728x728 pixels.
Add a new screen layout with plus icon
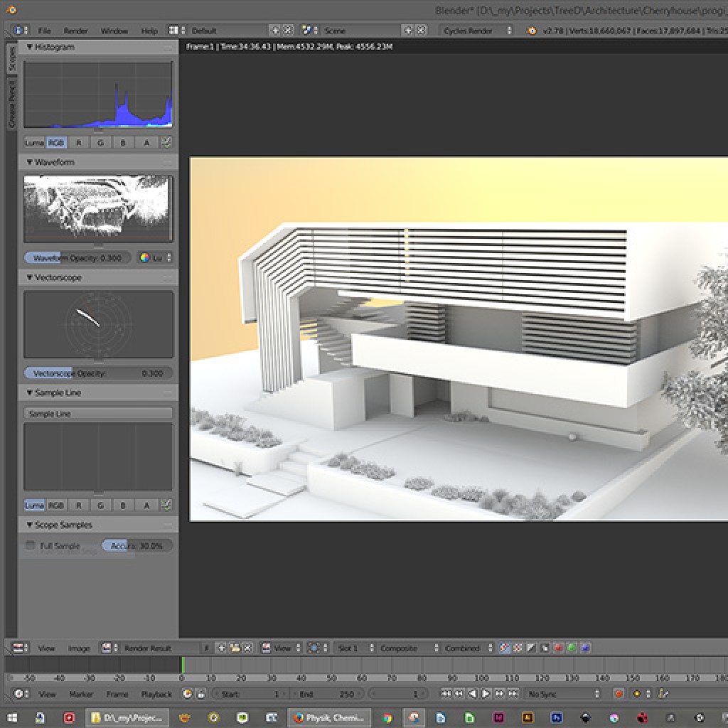click(275, 31)
